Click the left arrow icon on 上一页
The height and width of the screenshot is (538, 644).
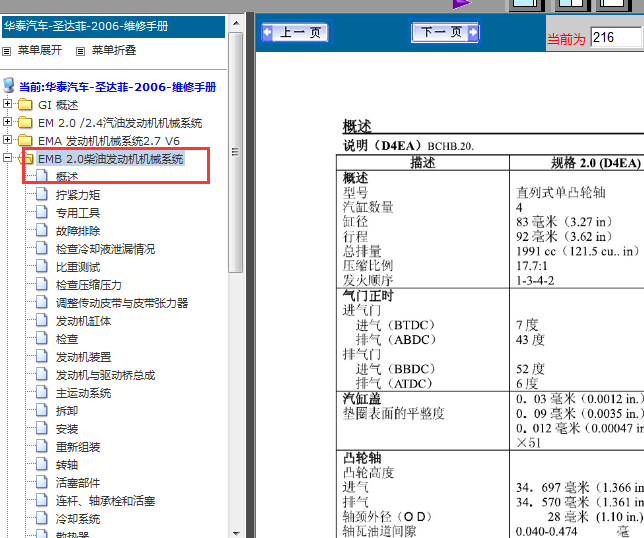pos(267,32)
